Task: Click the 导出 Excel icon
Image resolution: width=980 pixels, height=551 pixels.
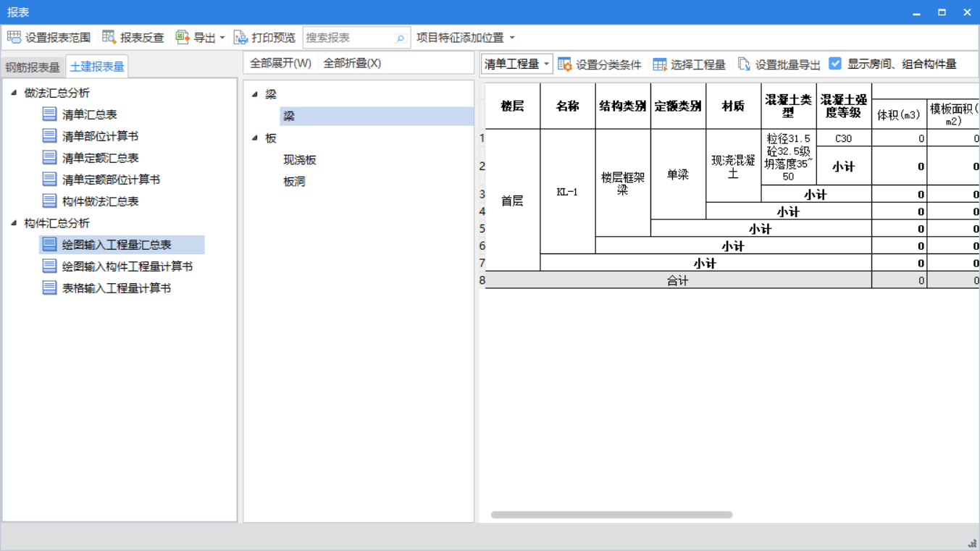Action: 183,37
